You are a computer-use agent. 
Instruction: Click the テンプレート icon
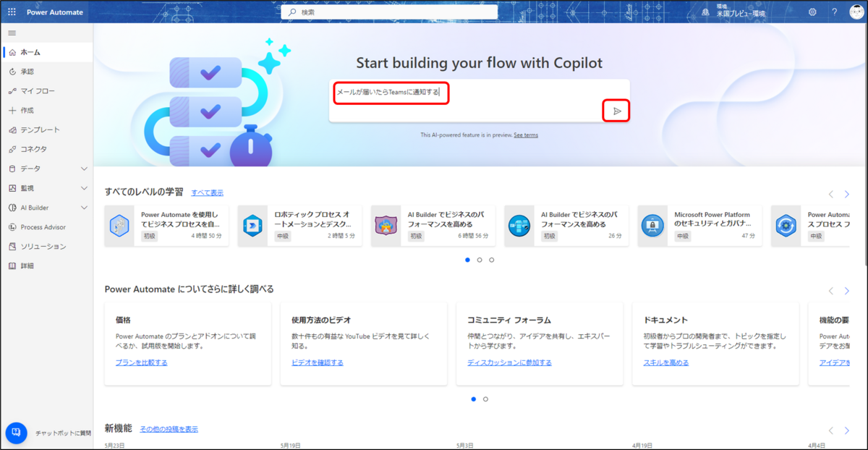[x=12, y=130]
